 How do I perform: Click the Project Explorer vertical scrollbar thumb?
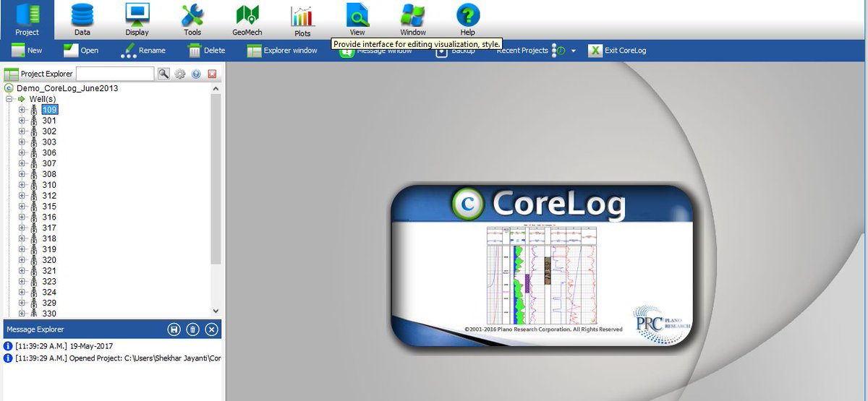click(x=216, y=178)
